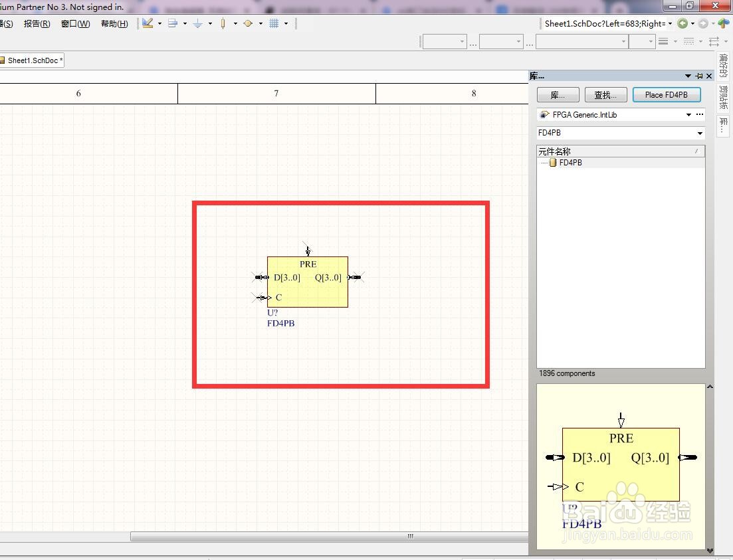Select the simulation sources icon
The width and height of the screenshot is (733, 560).
pyautogui.click(x=249, y=23)
